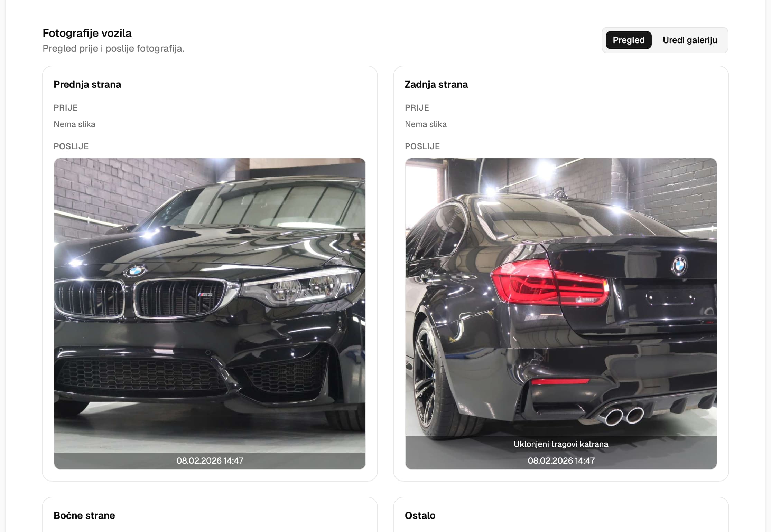The image size is (771, 532).
Task: Open the Zadnja strana after photo
Action: point(561,314)
